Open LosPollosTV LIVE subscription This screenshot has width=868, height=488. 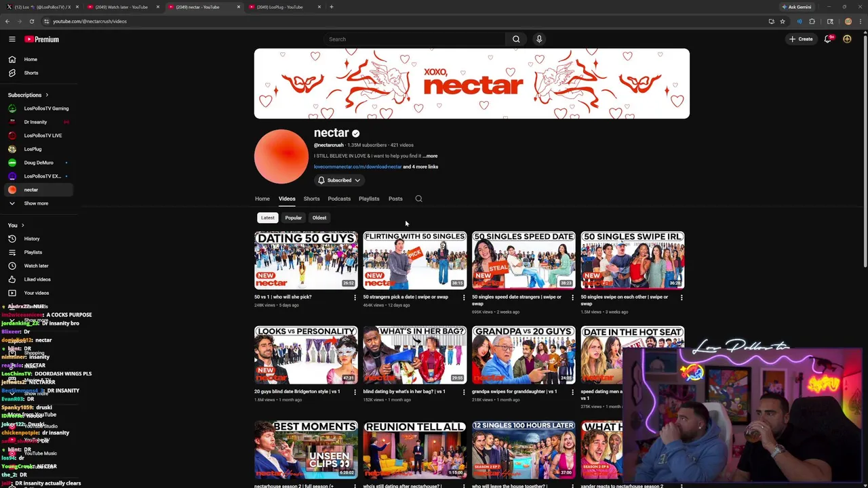pos(37,136)
